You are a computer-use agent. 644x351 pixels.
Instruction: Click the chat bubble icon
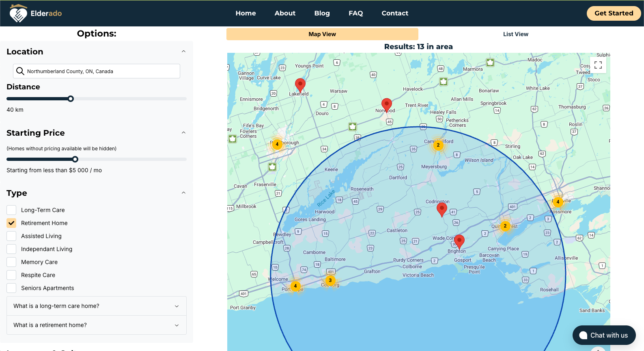[x=583, y=335]
